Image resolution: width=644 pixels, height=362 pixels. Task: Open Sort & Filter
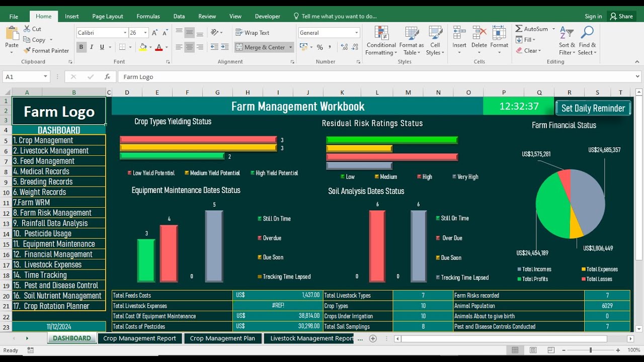(567, 41)
